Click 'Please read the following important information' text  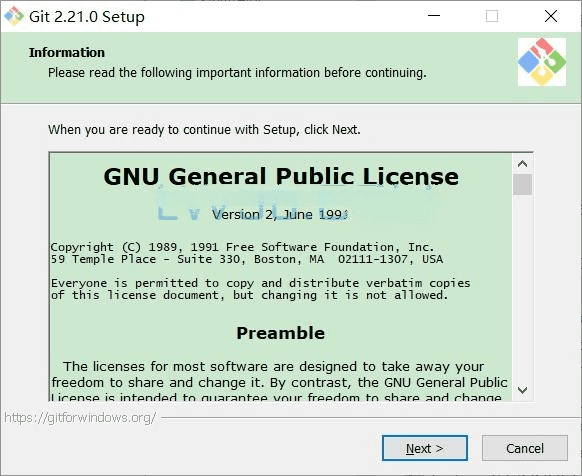tap(237, 72)
